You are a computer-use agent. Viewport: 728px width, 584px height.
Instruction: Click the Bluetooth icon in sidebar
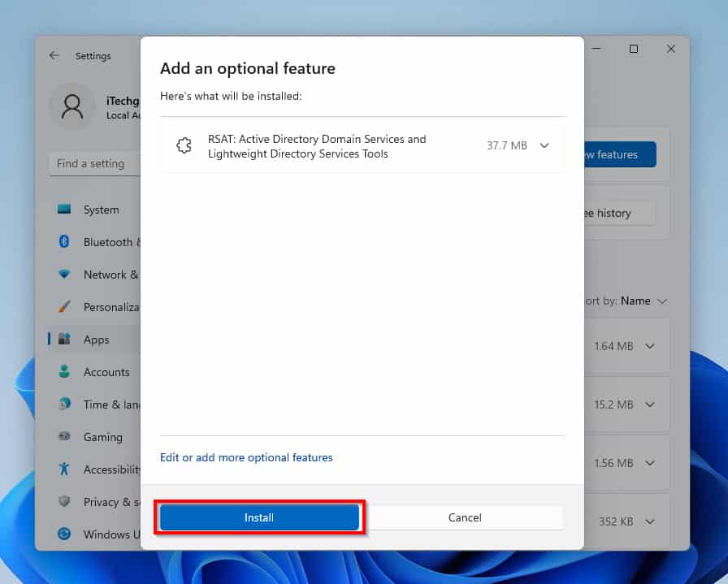(x=64, y=241)
